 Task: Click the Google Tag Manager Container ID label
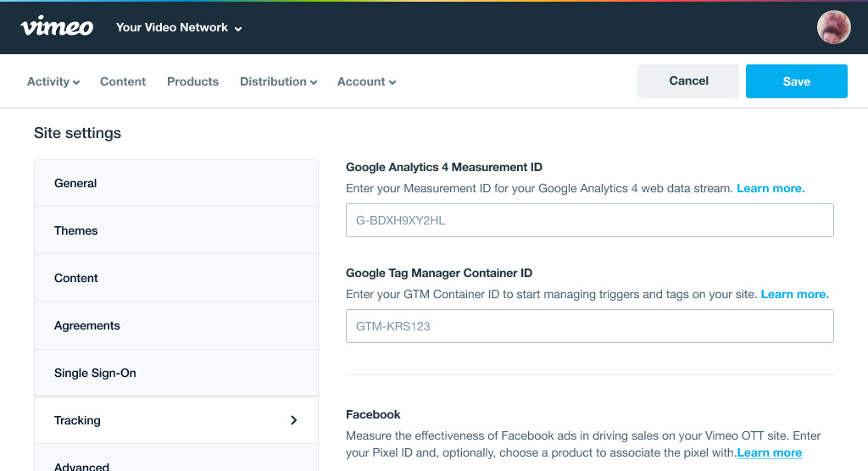(439, 273)
